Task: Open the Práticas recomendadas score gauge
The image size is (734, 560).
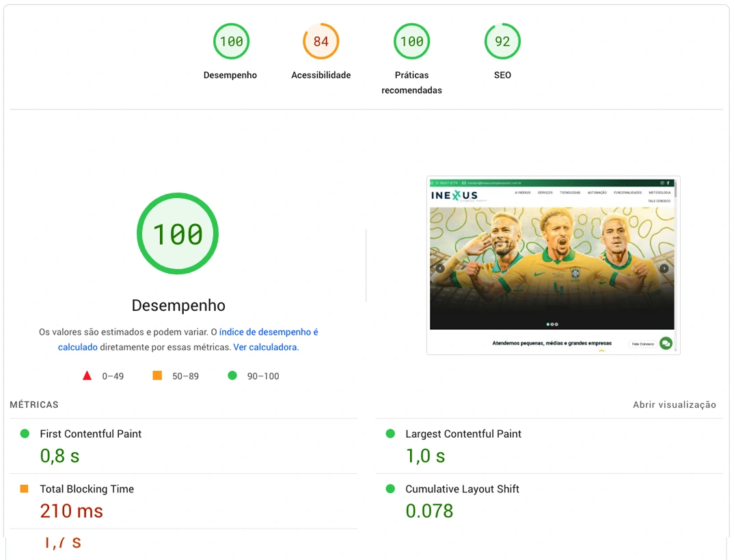Action: click(x=411, y=42)
